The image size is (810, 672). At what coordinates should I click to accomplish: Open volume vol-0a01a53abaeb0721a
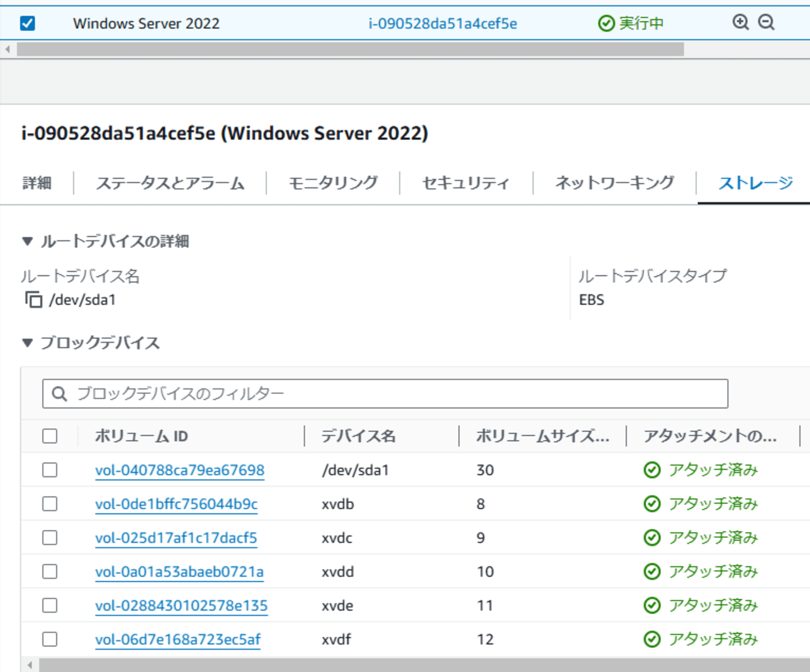pyautogui.click(x=179, y=572)
